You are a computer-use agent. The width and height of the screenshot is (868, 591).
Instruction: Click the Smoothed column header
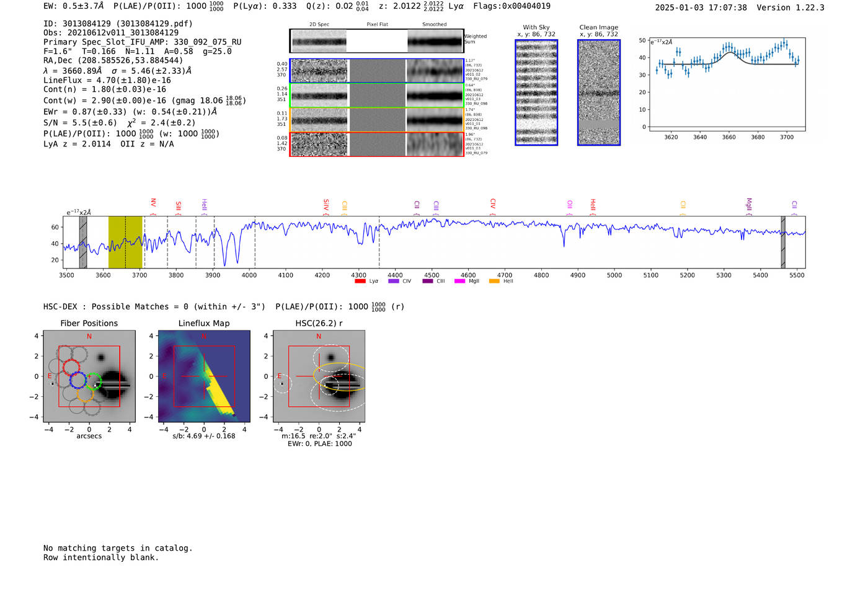tap(435, 25)
